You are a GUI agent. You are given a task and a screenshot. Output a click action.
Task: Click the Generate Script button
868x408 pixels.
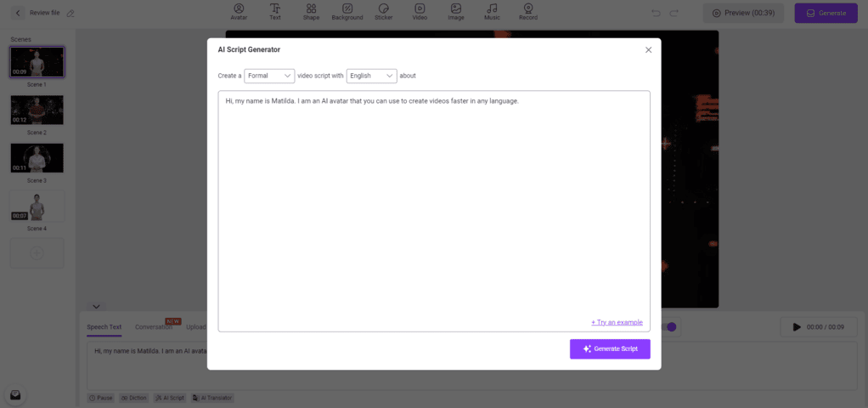pyautogui.click(x=610, y=349)
